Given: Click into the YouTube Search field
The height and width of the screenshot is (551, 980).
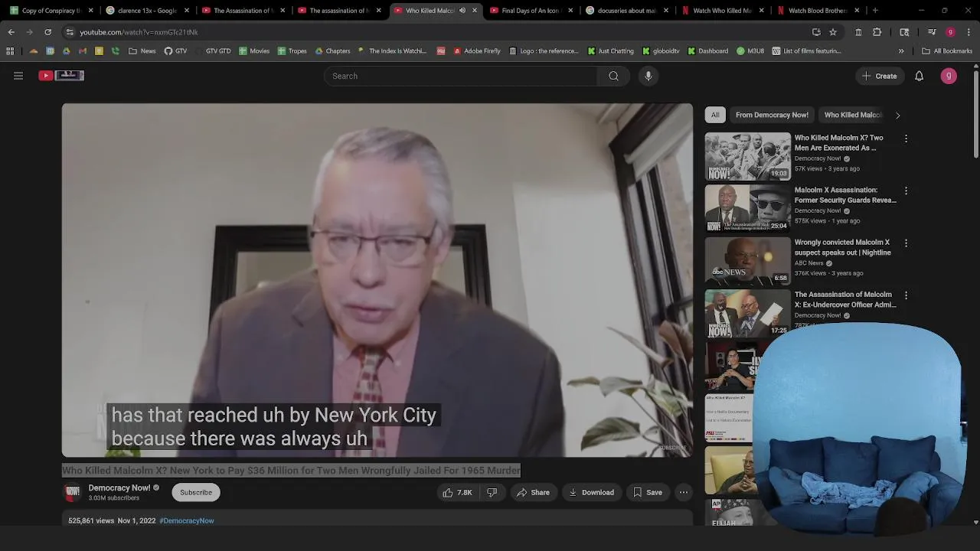Looking at the screenshot, I should pyautogui.click(x=461, y=76).
